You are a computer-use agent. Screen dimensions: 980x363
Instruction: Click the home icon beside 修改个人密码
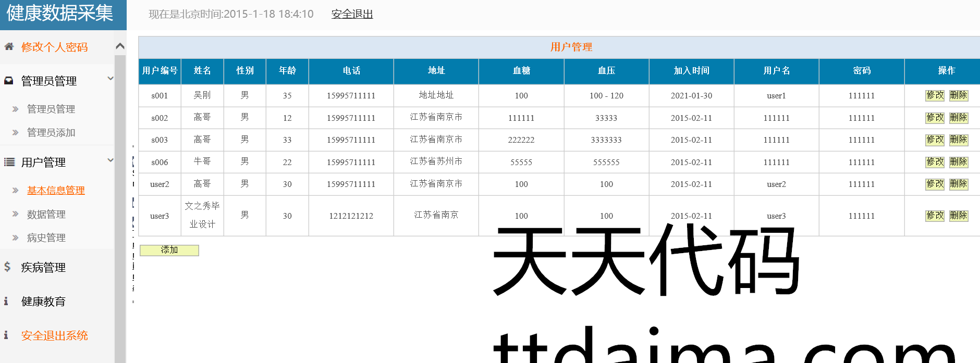(9, 47)
